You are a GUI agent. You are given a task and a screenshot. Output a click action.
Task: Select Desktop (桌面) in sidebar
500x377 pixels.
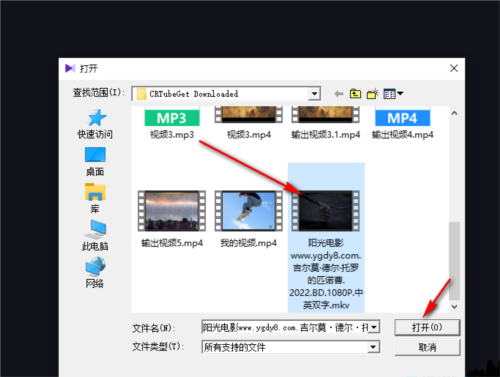[x=95, y=162]
